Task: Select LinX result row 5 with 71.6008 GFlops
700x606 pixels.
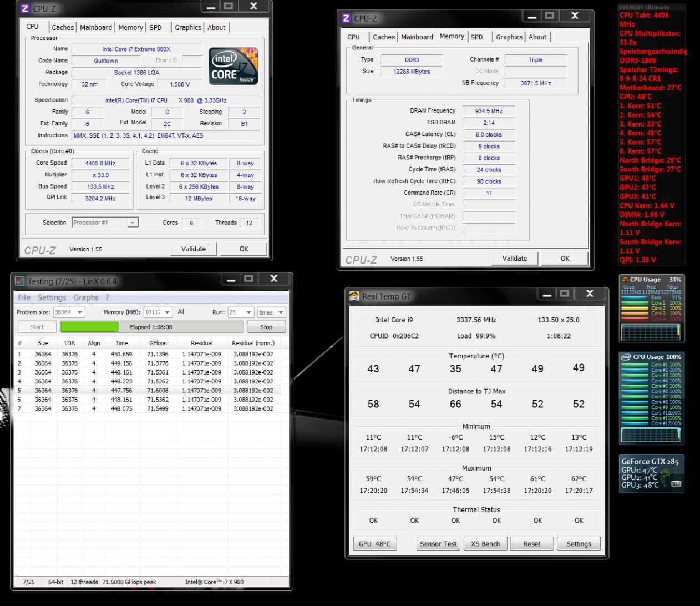Action: [146, 390]
